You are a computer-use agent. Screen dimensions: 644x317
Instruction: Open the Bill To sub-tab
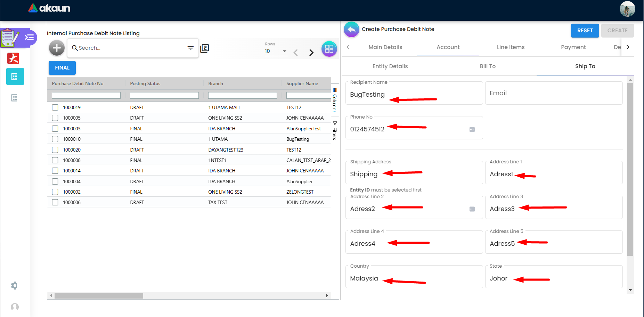[487, 66]
